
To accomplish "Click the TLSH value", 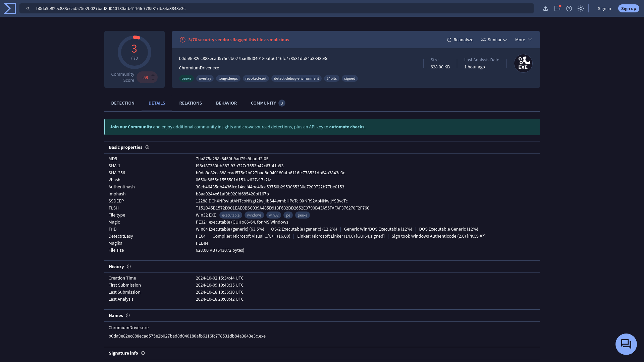I will click(282, 208).
